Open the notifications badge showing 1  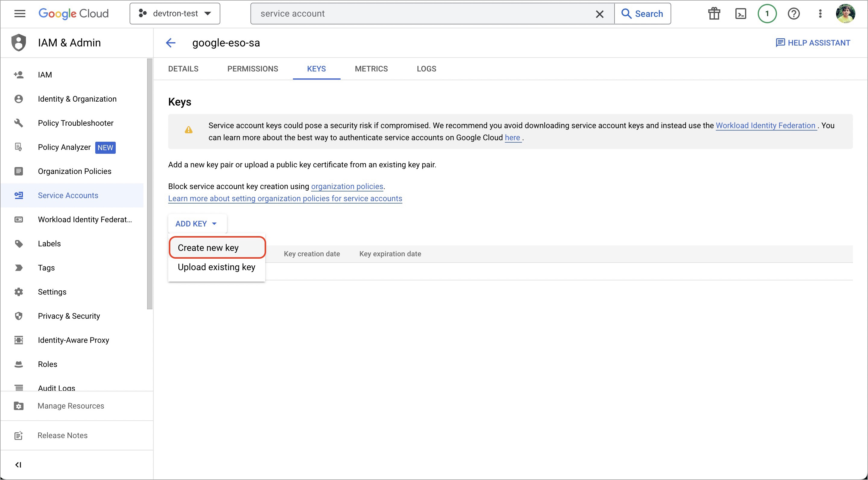pyautogui.click(x=767, y=14)
